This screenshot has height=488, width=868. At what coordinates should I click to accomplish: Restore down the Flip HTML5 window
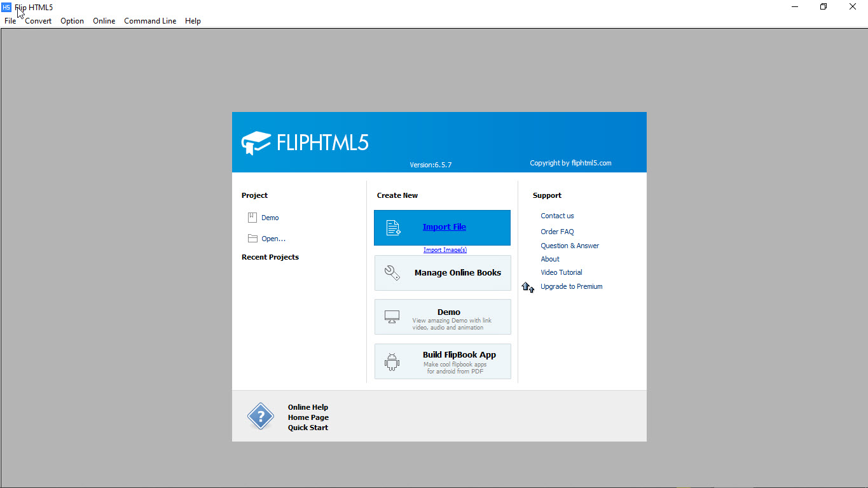coord(823,7)
